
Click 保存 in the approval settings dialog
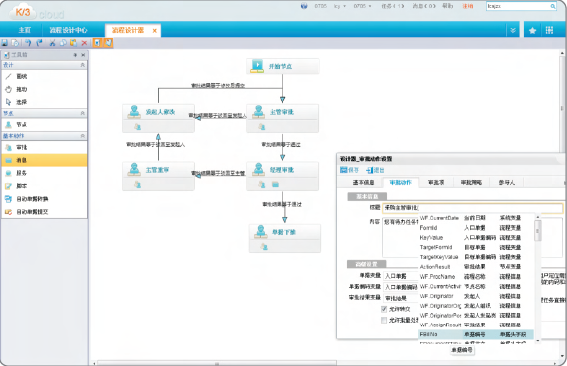(x=350, y=170)
